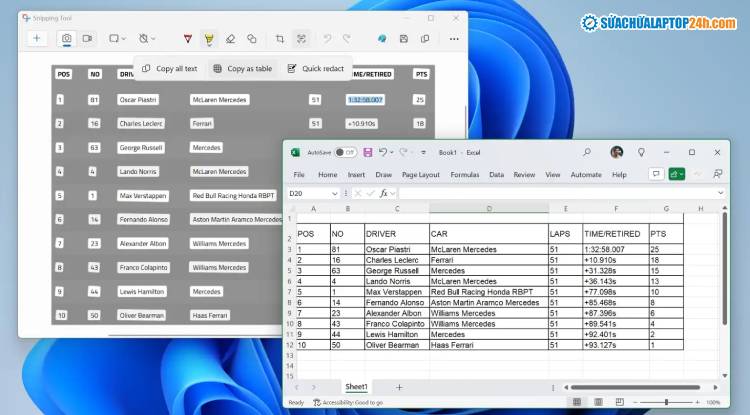This screenshot has height=415, width=750.
Task: Switch to the Formulas ribbon tab
Action: [x=465, y=175]
